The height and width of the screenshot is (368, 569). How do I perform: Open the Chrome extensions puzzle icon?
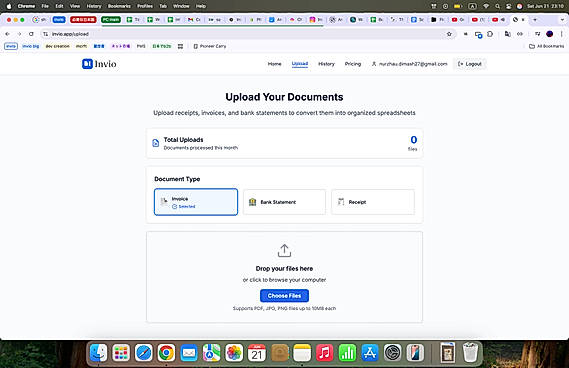coord(490,34)
